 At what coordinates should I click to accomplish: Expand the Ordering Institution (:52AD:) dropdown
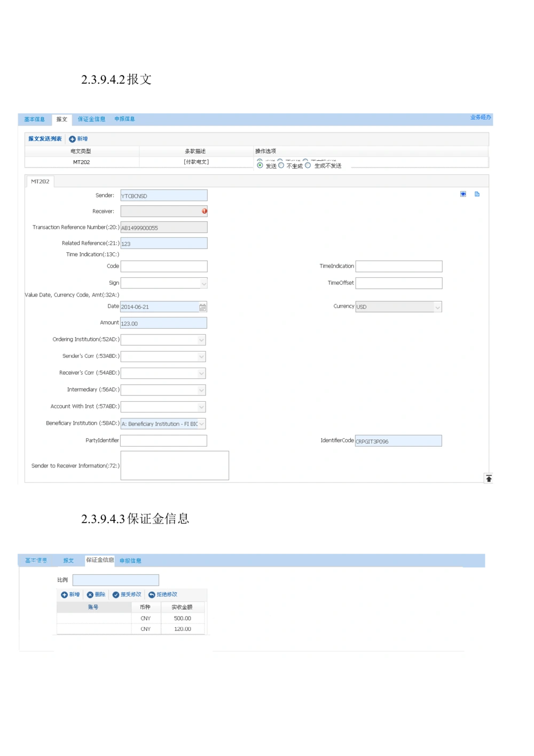click(201, 340)
